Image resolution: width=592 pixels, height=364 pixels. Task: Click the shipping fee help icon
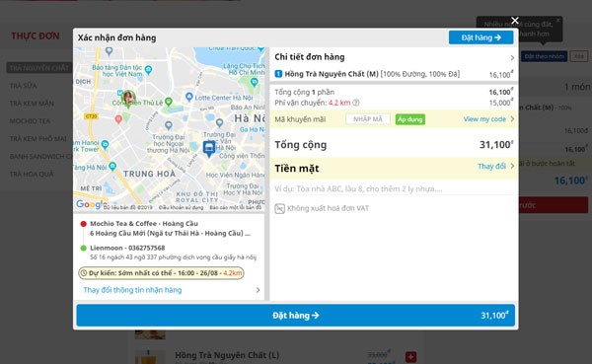[355, 103]
